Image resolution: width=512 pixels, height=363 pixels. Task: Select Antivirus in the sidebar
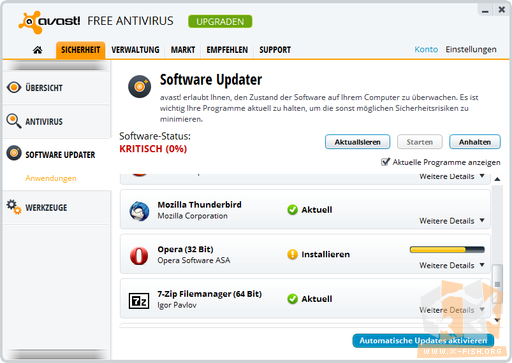click(56, 121)
